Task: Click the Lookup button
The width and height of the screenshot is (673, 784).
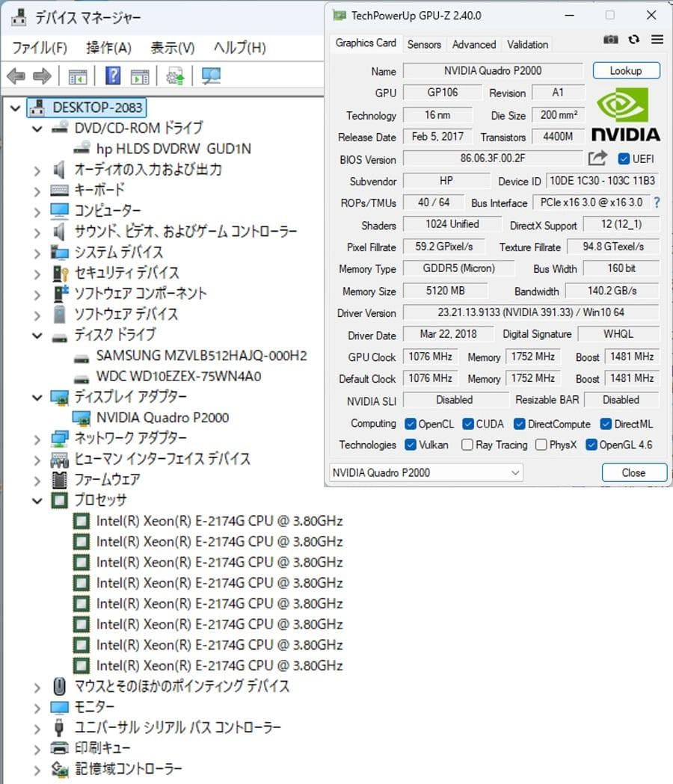Action: (x=626, y=70)
